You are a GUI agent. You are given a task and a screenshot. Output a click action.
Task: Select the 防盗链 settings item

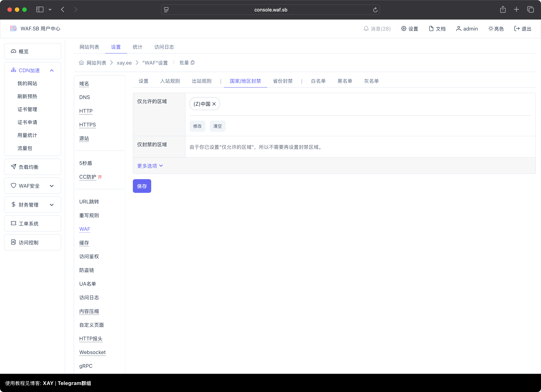(87, 270)
